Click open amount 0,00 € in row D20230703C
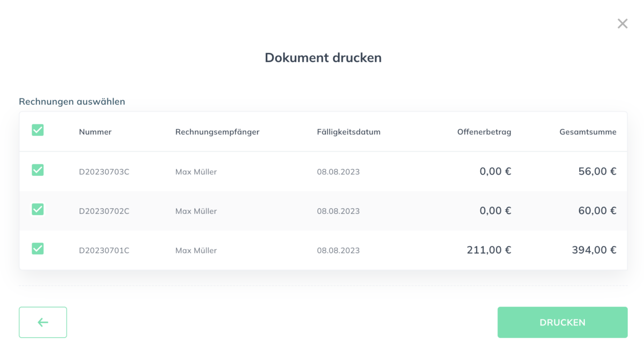The height and width of the screenshot is (362, 644). [495, 172]
